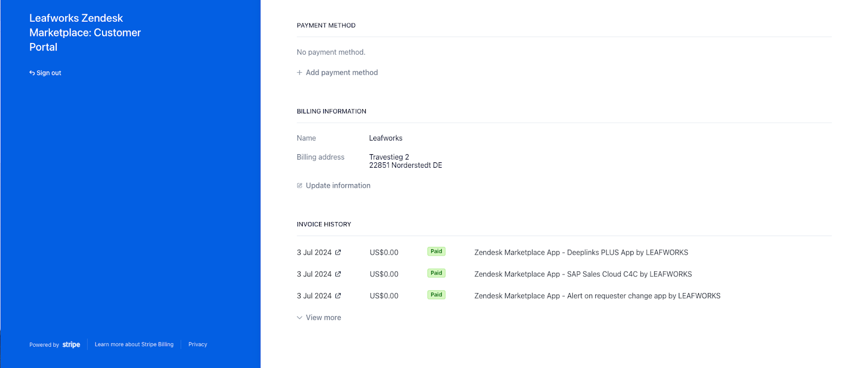Expand invoice history using View more chevron
Viewport: 868px width, 368px height.
pos(299,318)
